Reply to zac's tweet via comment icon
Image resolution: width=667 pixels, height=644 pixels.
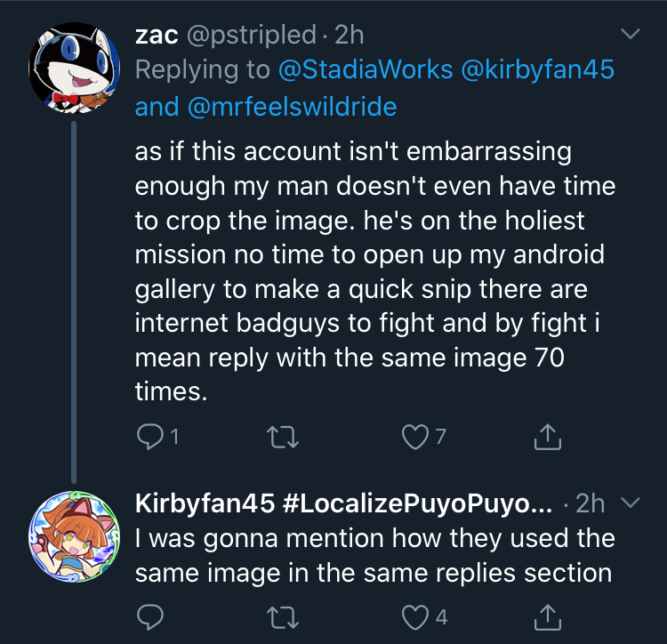[x=150, y=437]
